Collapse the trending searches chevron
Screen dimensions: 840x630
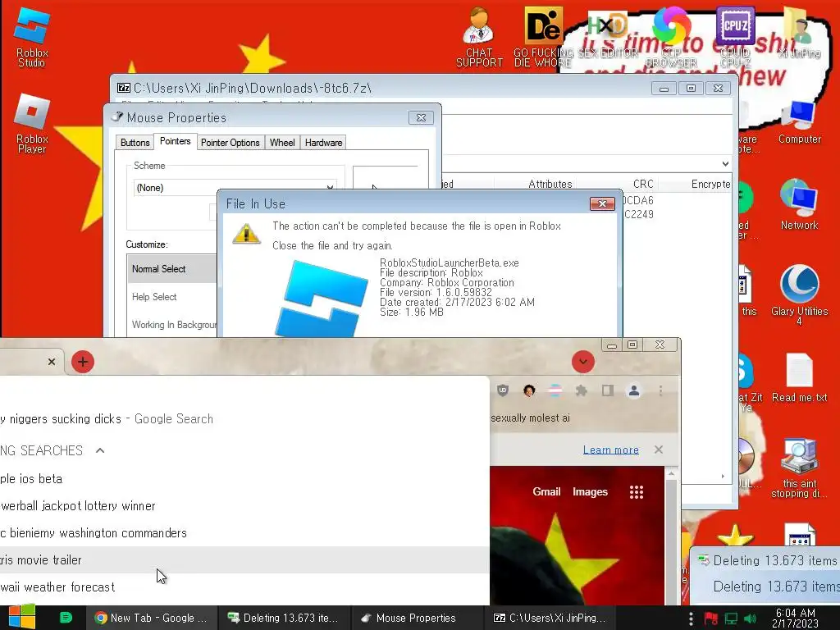[100, 450]
